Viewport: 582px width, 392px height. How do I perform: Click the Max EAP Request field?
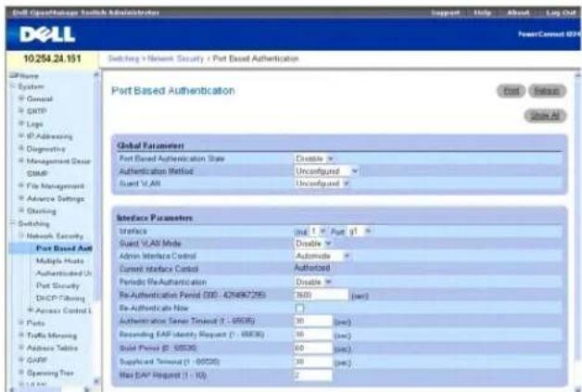click(x=313, y=375)
